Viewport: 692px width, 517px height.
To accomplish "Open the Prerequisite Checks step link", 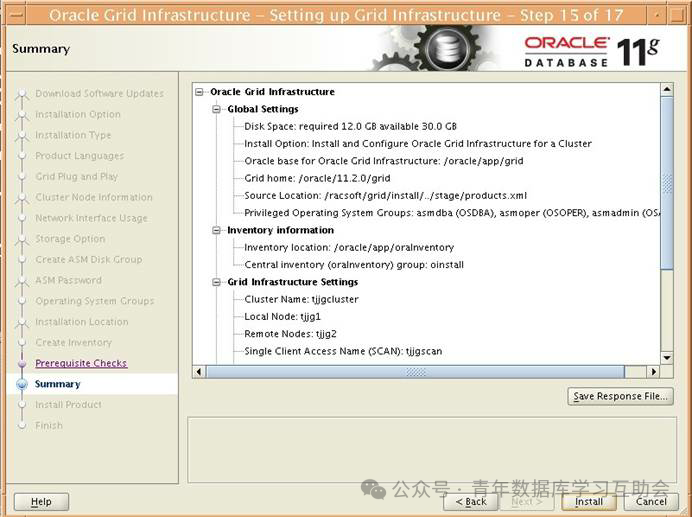I will pyautogui.click(x=81, y=363).
